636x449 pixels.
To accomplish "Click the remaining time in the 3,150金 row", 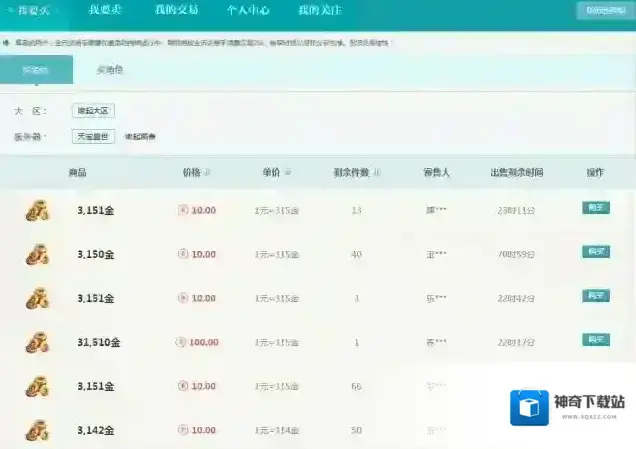I will [x=516, y=255].
